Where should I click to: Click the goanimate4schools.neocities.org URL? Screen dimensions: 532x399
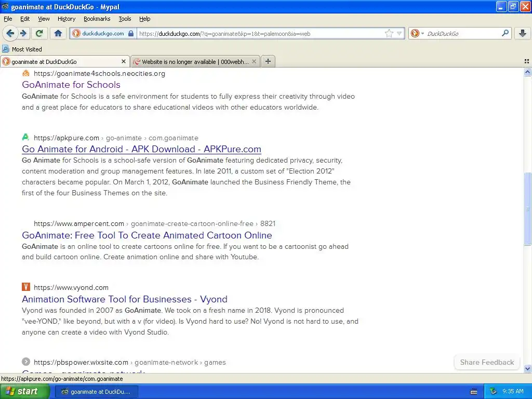click(x=99, y=74)
